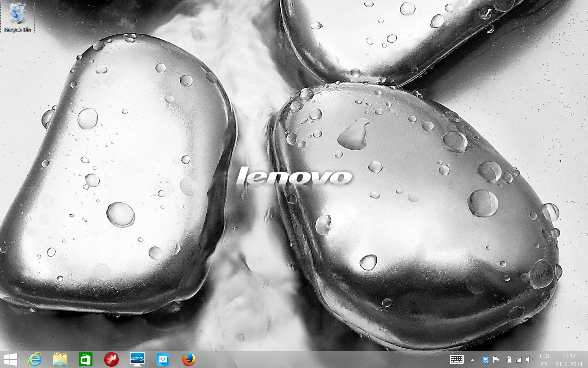
Task: Click the red hands icon in taskbar
Action: [x=111, y=359]
